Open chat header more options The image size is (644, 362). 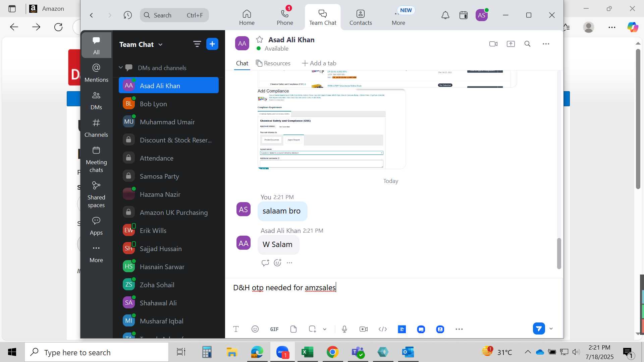click(x=546, y=44)
